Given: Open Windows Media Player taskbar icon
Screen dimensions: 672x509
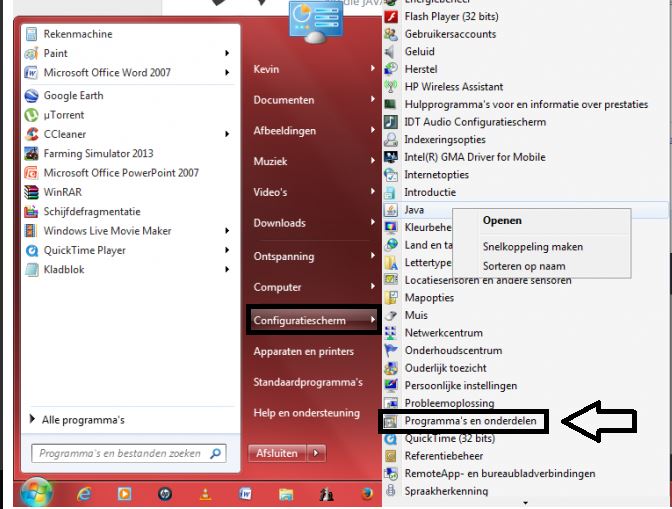Looking at the screenshot, I should coord(124,494).
